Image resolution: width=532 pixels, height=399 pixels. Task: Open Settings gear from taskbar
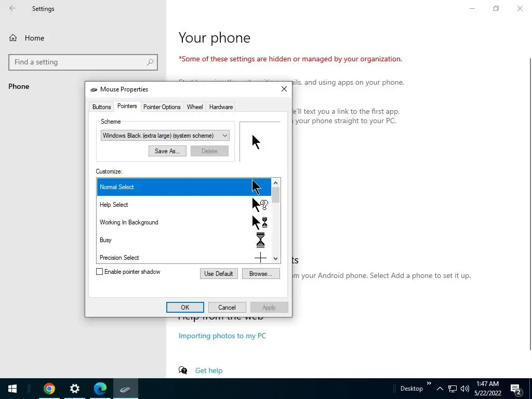(75, 389)
